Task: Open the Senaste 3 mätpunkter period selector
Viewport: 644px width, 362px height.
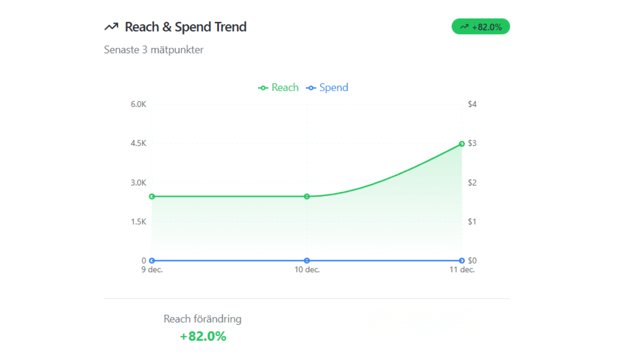Action: click(153, 50)
